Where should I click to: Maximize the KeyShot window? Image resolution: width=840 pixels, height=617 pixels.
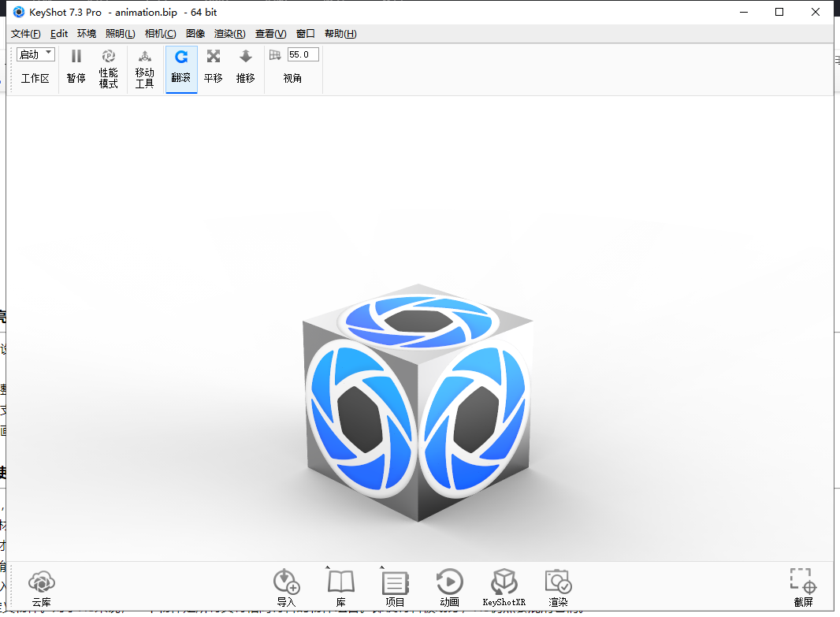coord(779,12)
